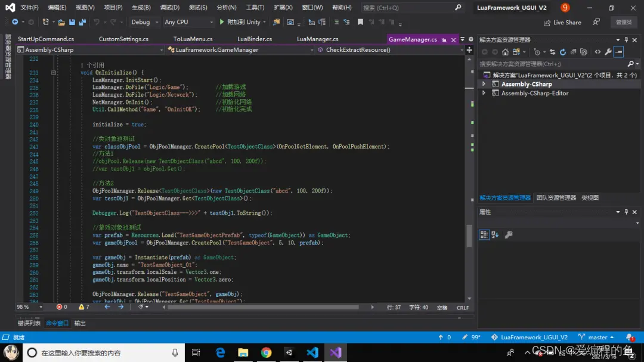This screenshot has width=644, height=362.
Task: Toggle auto-hide pin of Solution Explorer
Action: [626, 39]
